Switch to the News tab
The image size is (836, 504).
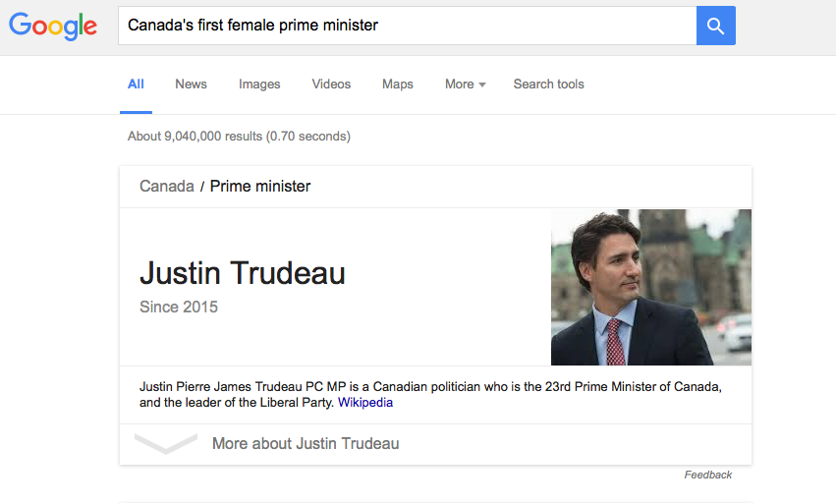[x=191, y=84]
